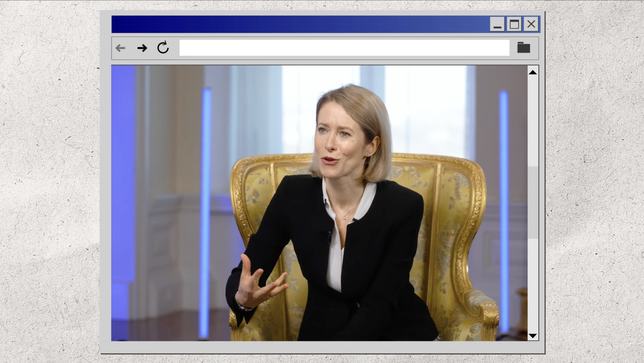Click the back arrow navigation button
The height and width of the screenshot is (363, 644).
pos(120,48)
